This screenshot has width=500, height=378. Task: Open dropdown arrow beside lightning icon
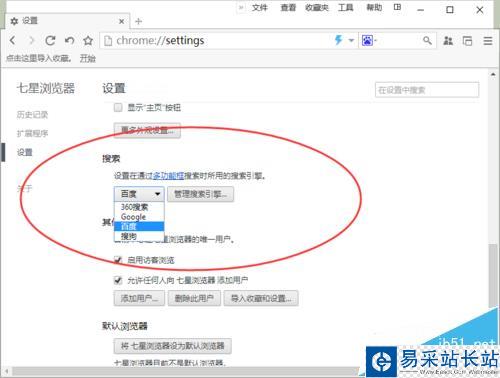tap(351, 41)
